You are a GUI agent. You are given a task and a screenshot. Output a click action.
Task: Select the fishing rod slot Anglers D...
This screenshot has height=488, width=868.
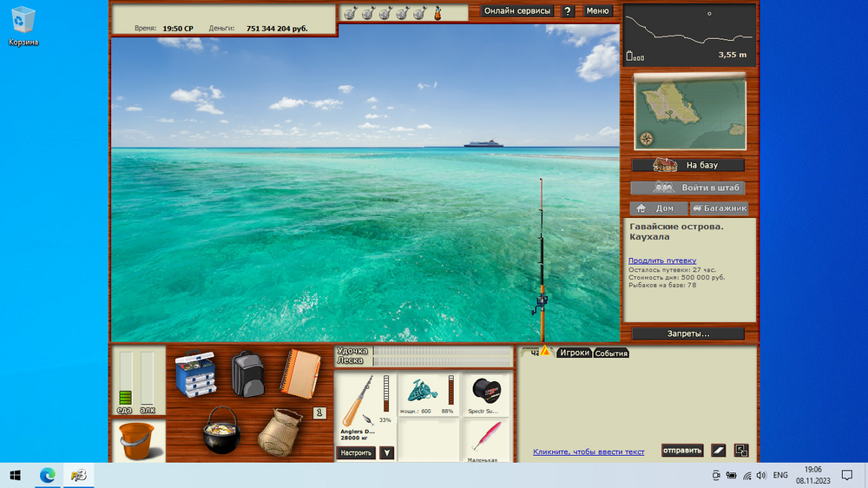365,408
